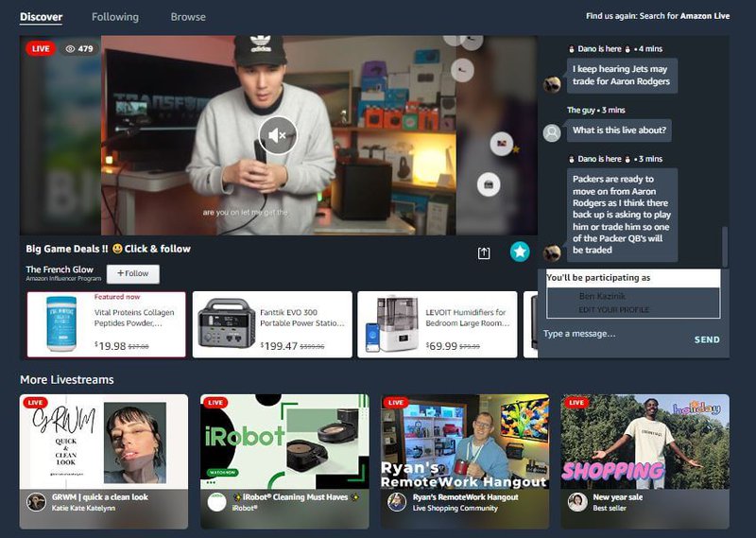The height and width of the screenshot is (538, 756).
Task: Open Ryan's RemoteWork Hangout livestream
Action: point(465,461)
